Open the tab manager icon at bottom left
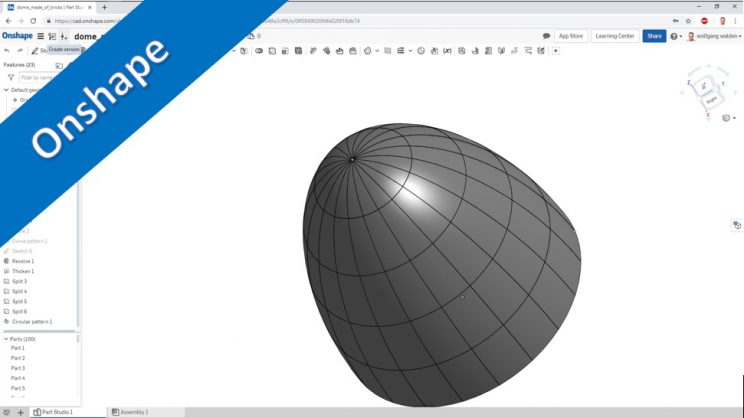The image size is (744, 418). click(x=6, y=412)
